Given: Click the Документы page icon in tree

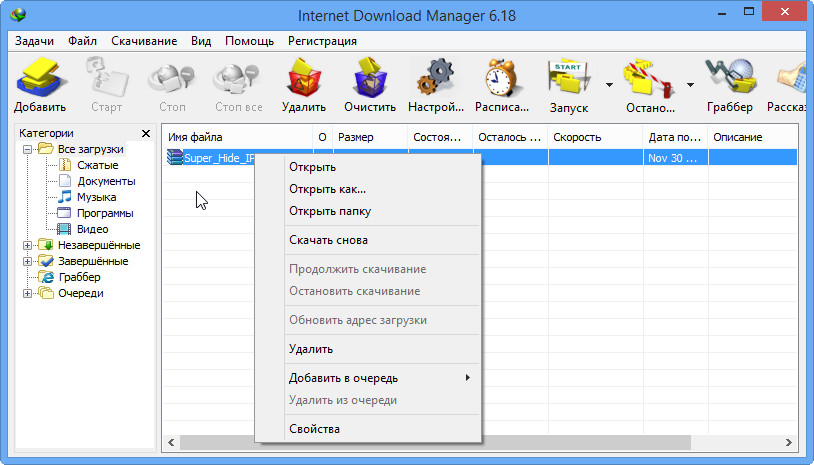Looking at the screenshot, I should 65,181.
